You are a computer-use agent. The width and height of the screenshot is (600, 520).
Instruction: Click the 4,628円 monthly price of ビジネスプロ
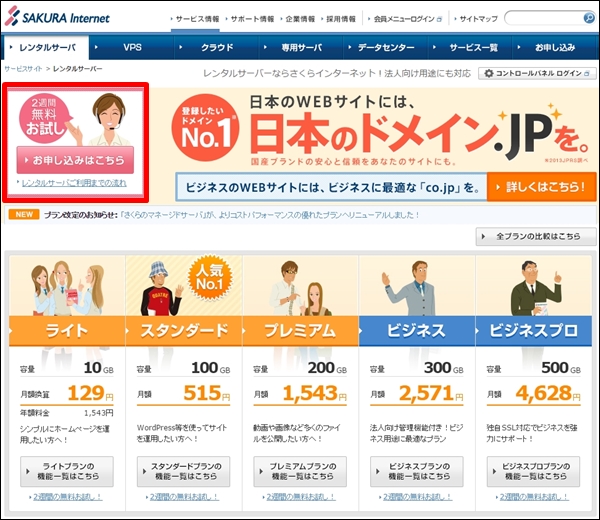tap(548, 393)
